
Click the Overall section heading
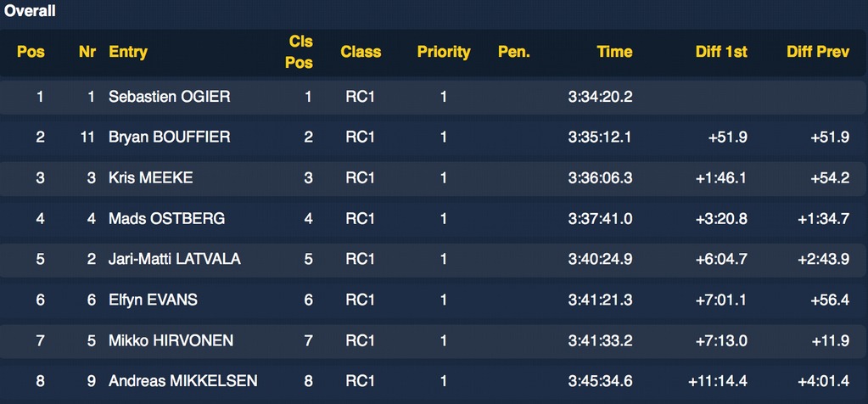click(x=31, y=11)
